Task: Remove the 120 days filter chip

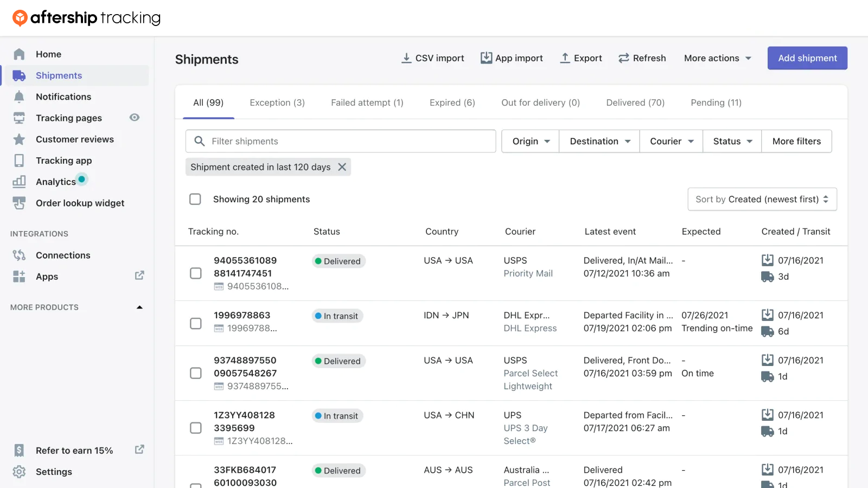Action: [342, 167]
